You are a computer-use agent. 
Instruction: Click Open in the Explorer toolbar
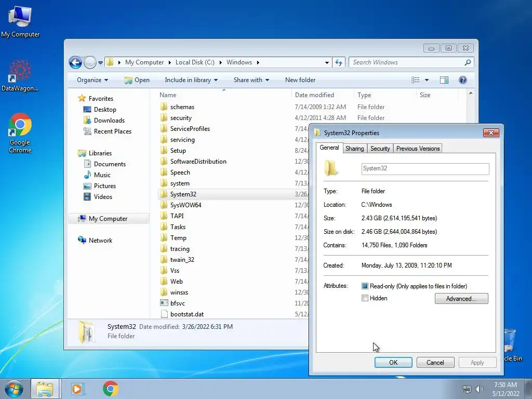point(137,80)
